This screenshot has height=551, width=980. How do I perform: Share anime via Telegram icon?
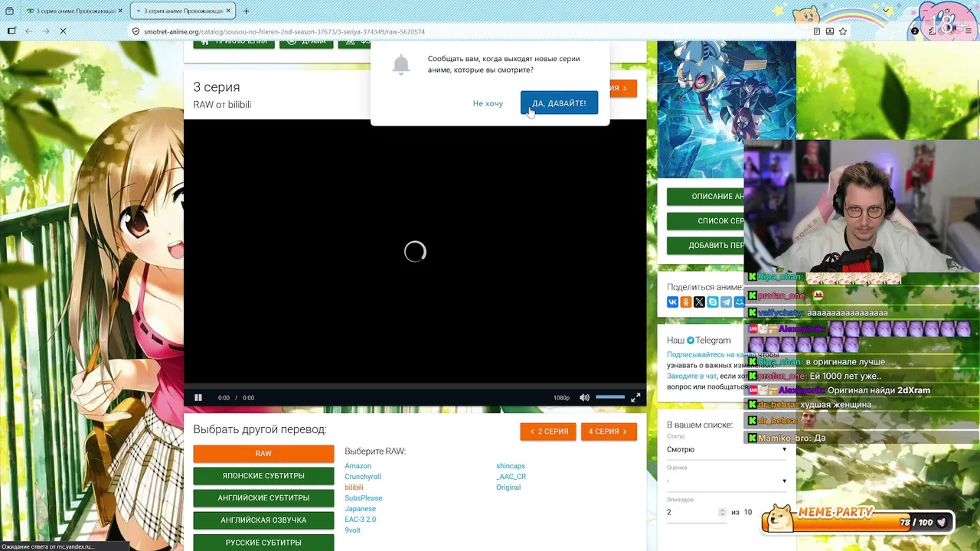click(x=726, y=302)
